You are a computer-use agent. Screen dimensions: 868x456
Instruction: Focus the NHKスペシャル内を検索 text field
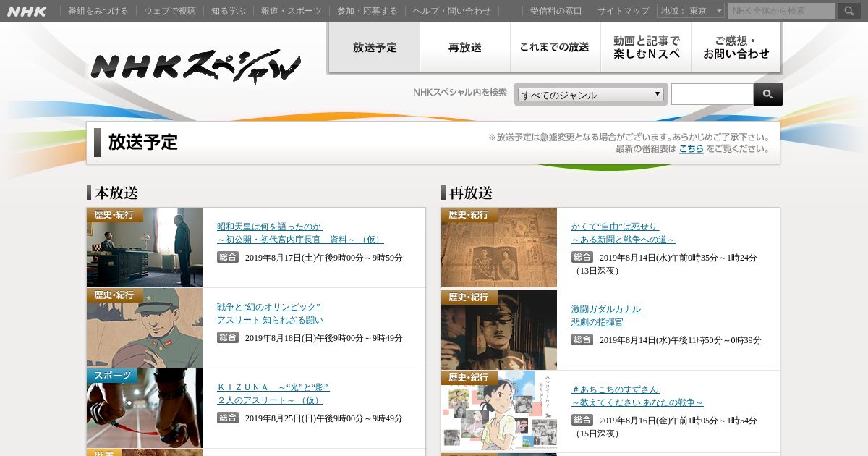pyautogui.click(x=712, y=94)
